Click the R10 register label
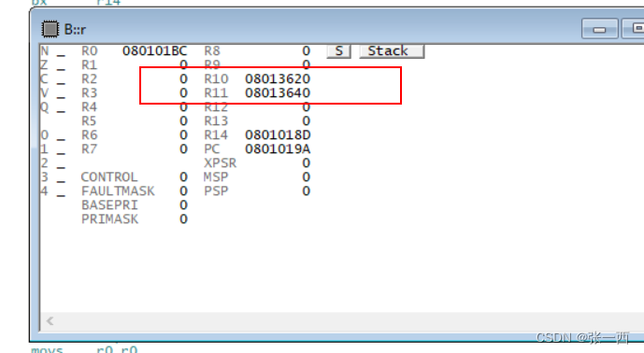The width and height of the screenshot is (644, 353). (x=216, y=78)
